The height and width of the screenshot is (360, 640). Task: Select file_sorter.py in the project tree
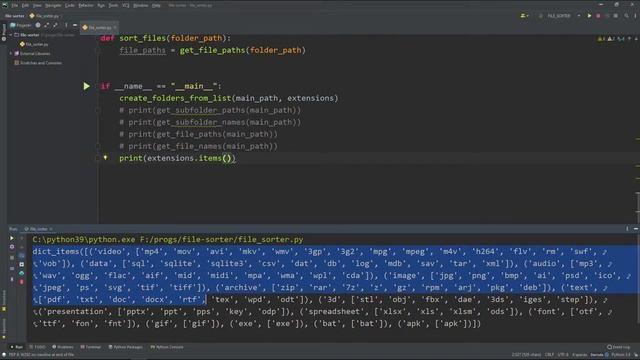(34, 44)
